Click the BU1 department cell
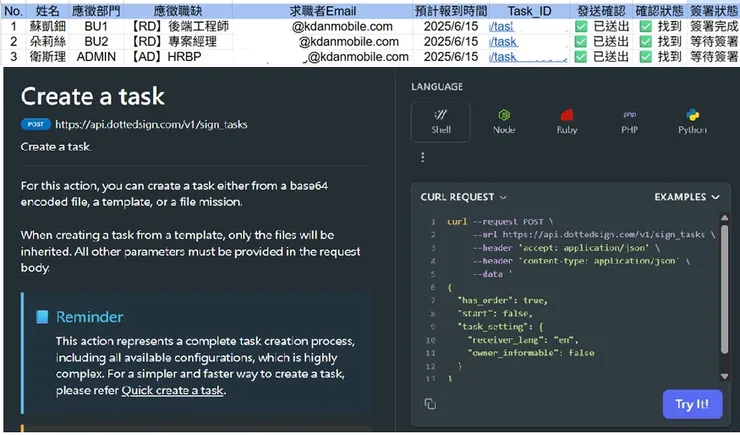The image size is (740, 435). click(96, 26)
